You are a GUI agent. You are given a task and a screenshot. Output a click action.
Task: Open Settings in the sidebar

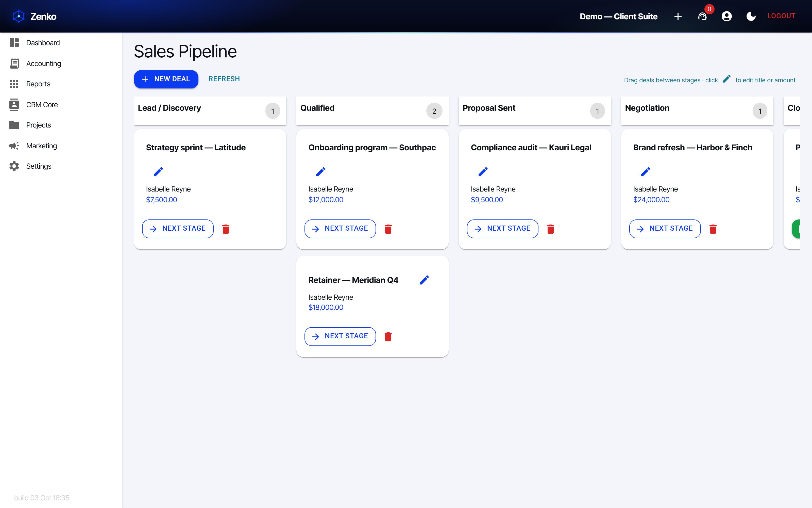(61, 166)
